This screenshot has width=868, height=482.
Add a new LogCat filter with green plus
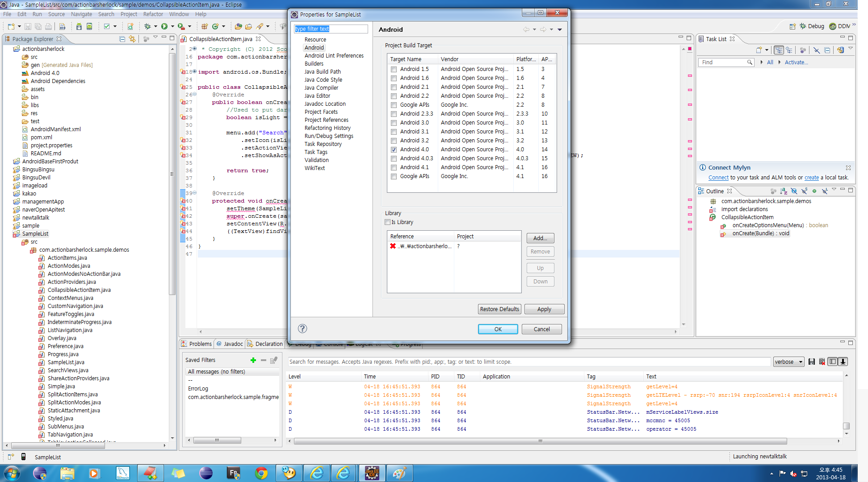click(253, 360)
